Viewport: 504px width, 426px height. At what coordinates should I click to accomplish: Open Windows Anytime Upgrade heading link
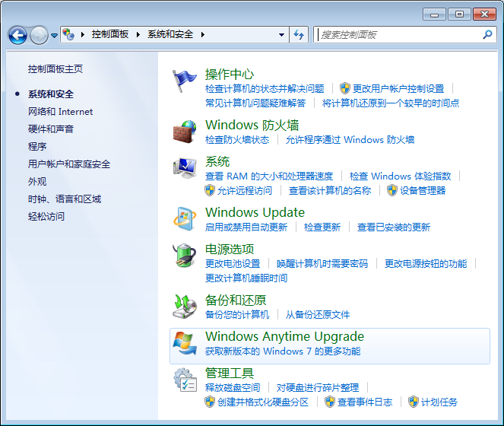pos(285,336)
